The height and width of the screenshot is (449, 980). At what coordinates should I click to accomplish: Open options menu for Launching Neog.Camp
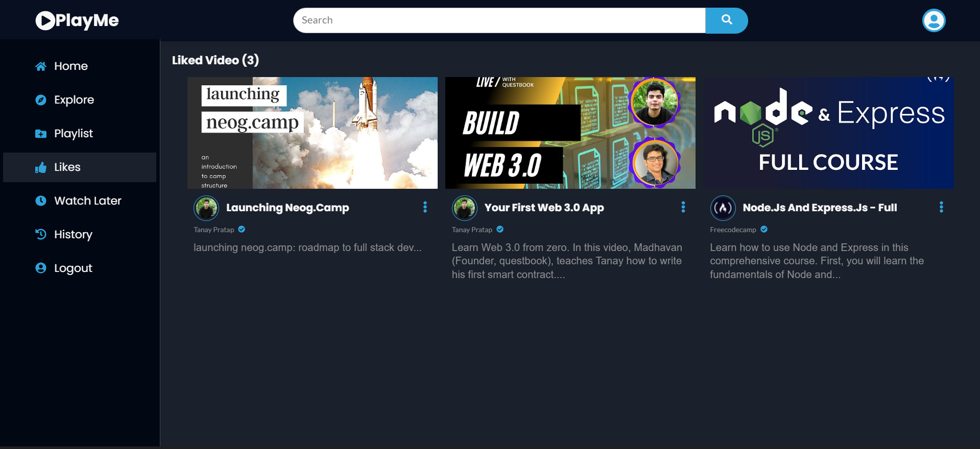point(425,207)
